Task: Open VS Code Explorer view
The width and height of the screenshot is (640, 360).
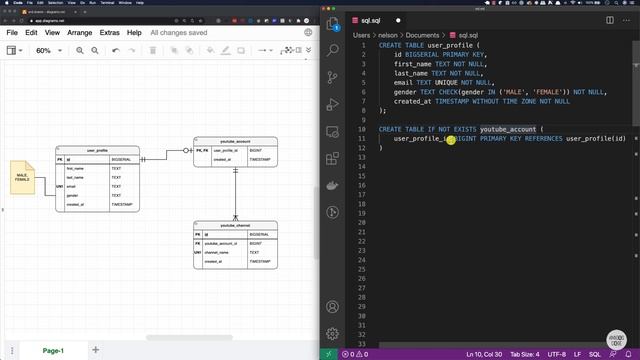Action: (x=333, y=24)
